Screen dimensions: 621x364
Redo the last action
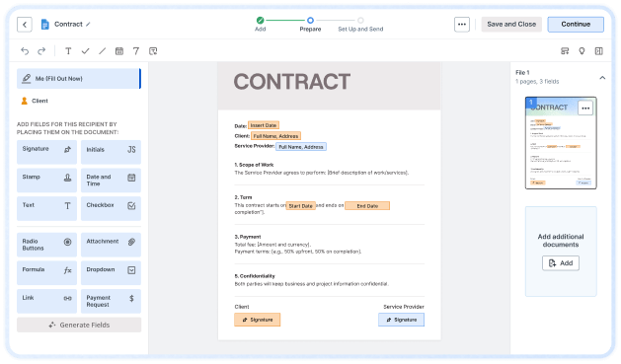pyautogui.click(x=41, y=51)
